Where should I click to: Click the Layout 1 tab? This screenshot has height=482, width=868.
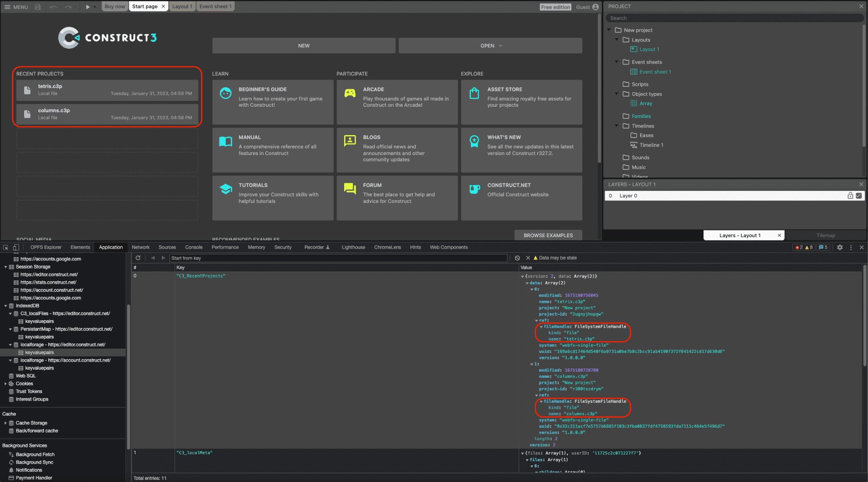181,6
